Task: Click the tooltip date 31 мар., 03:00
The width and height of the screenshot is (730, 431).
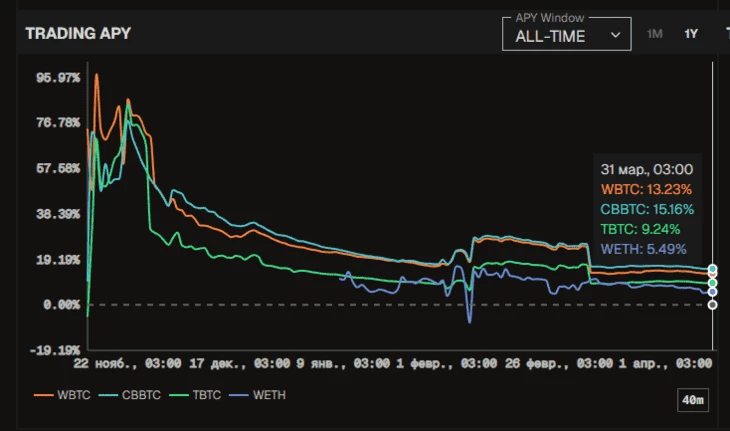Action: click(646, 169)
